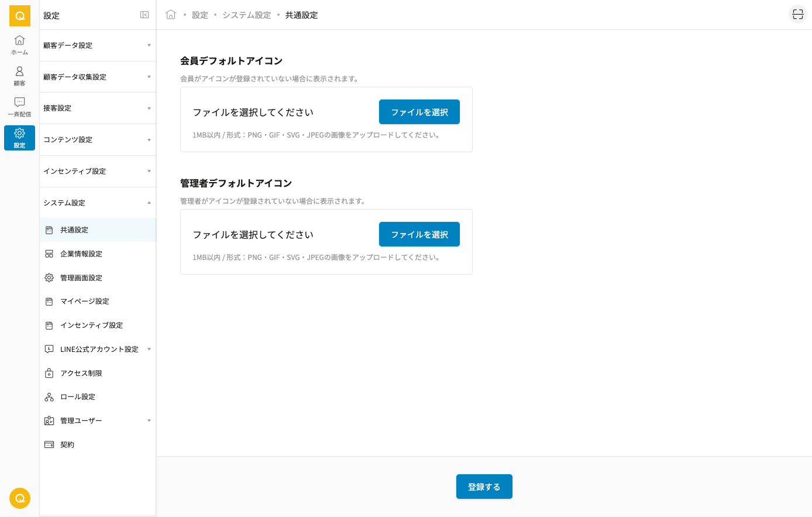
Task: Open アクセス制限 menu item
Action: point(81,374)
